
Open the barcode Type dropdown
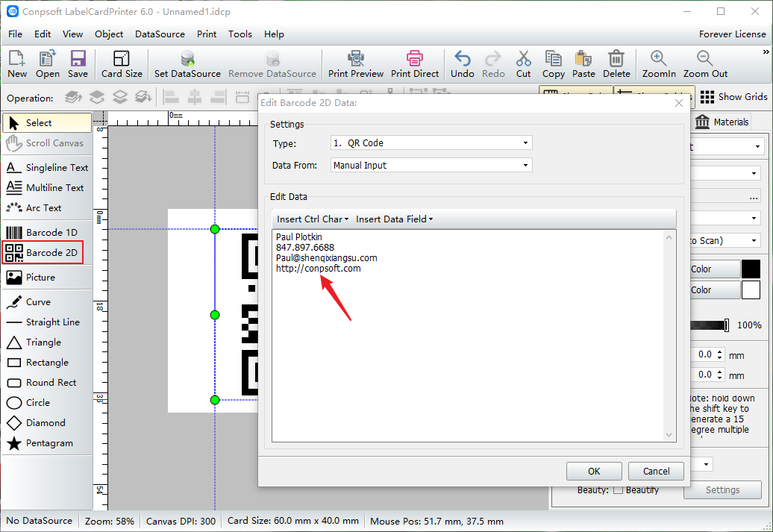[x=431, y=143]
